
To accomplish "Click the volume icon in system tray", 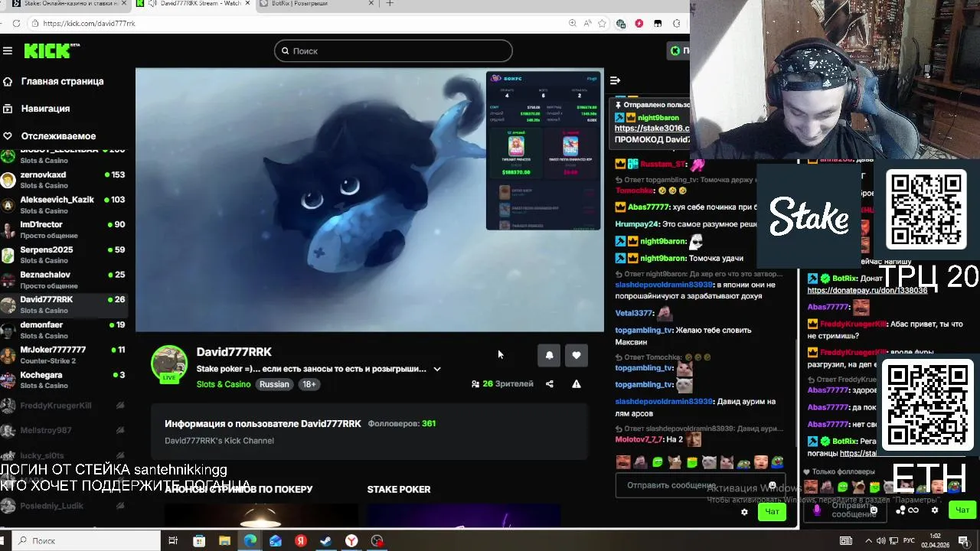I will click(x=880, y=541).
